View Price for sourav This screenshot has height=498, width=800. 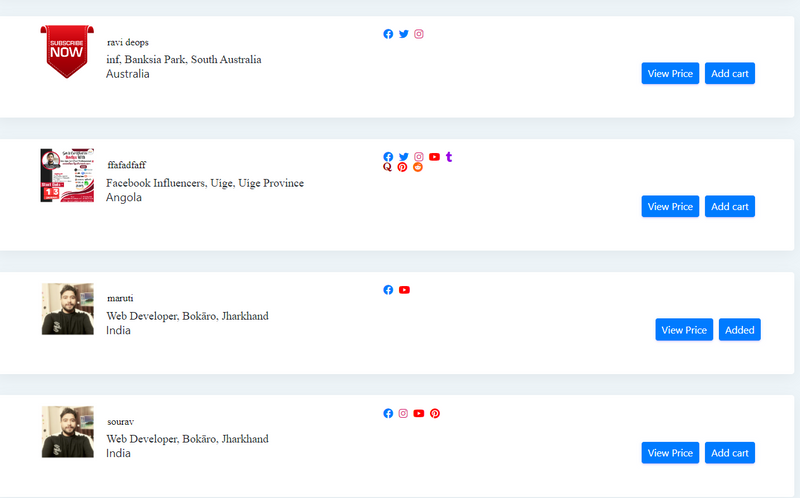670,453
